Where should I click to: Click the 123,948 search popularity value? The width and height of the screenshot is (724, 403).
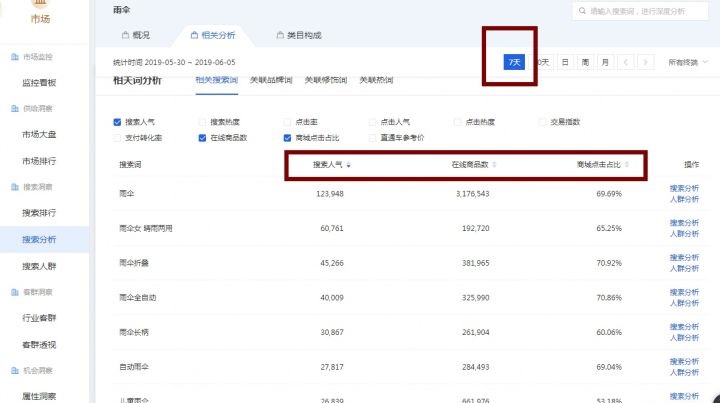330,194
